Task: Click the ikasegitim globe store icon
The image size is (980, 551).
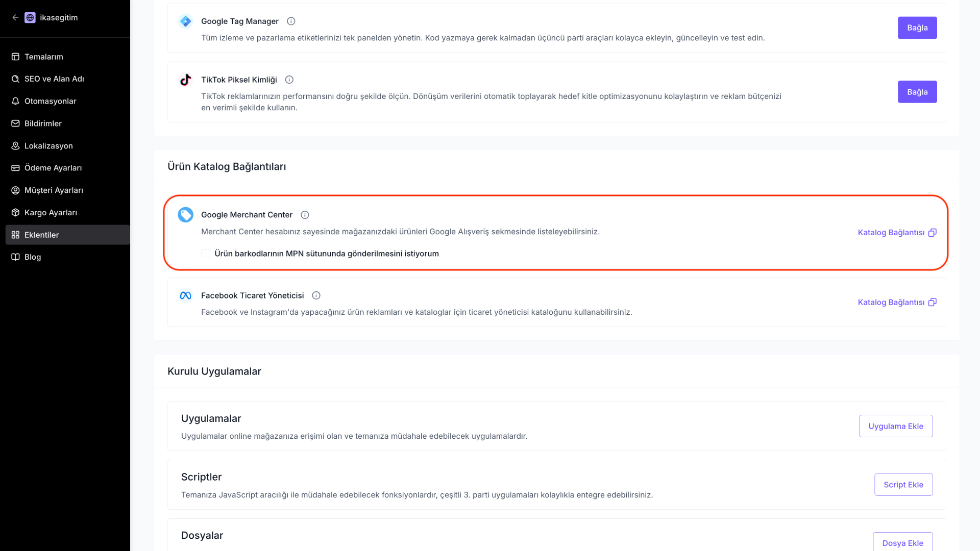Action: pyautogui.click(x=30, y=17)
